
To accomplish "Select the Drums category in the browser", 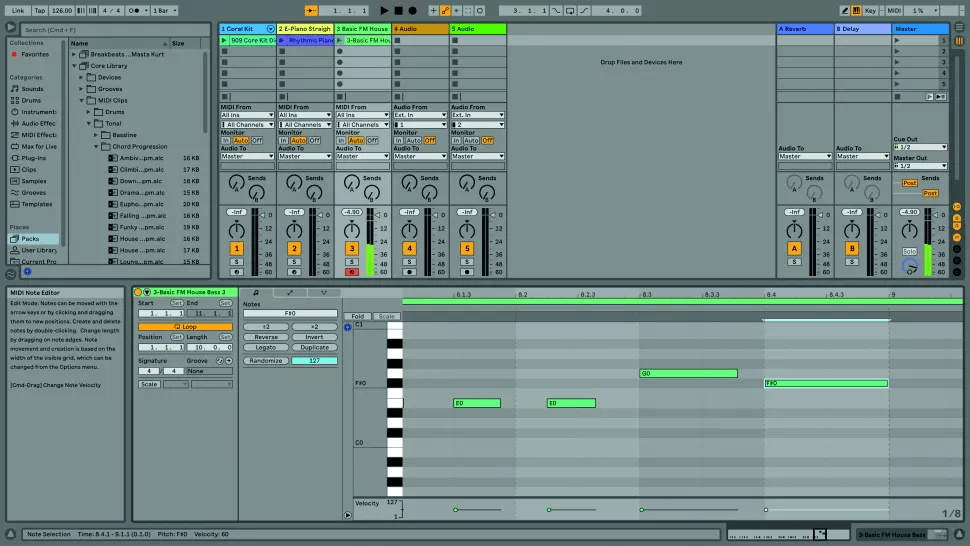I will [x=32, y=100].
